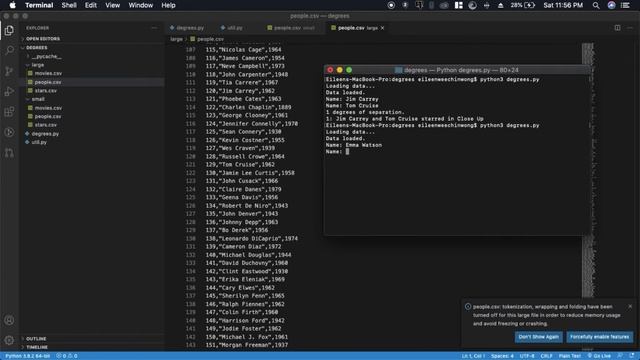Viewport: 640px width, 360px height.
Task: Click the people.csv breadcrumb segment
Action: pyautogui.click(x=207, y=39)
